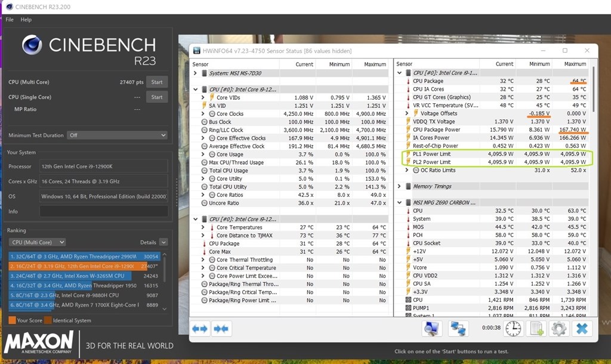Expand the Core Effective Clocks row
Screen dimensions: 611x364
(x=203, y=138)
